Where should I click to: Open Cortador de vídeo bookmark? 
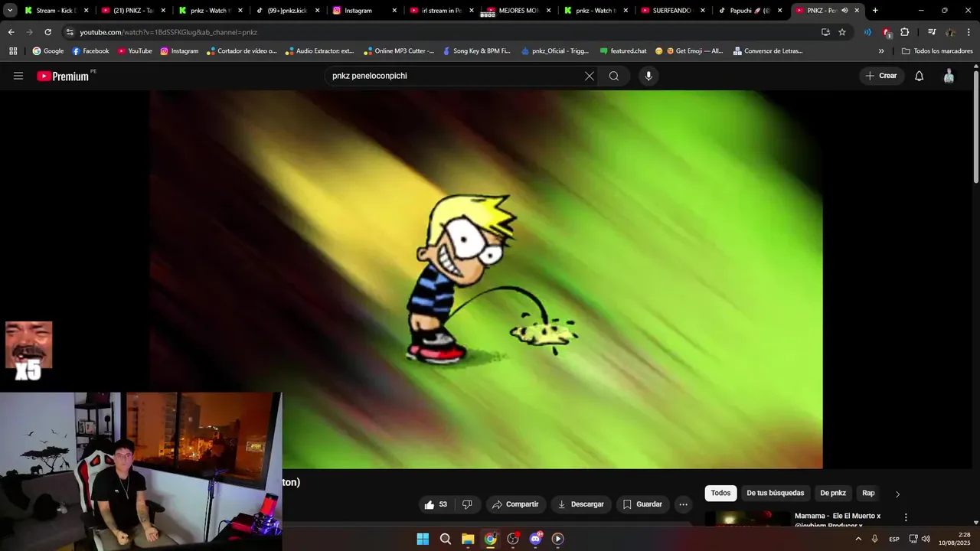click(241, 51)
